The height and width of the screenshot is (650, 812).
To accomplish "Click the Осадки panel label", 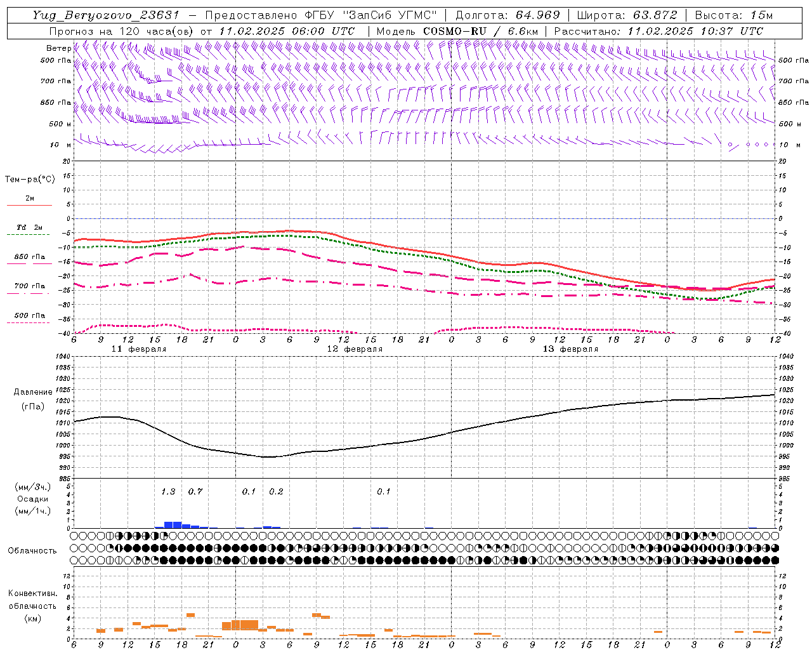I will coord(32,499).
